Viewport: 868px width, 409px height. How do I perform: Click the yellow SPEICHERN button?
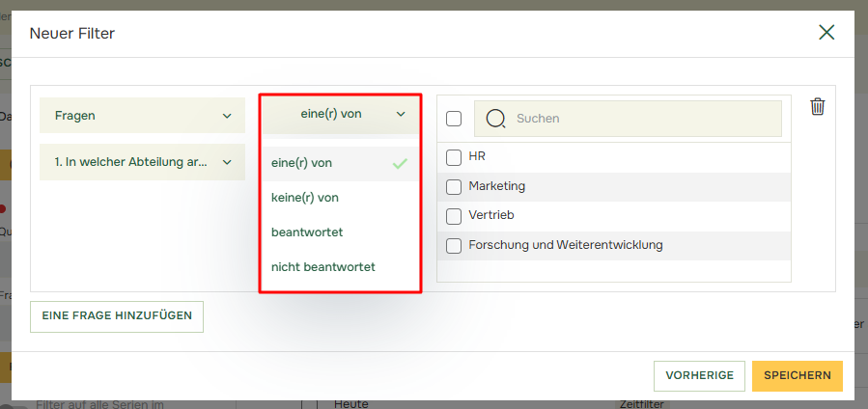pyautogui.click(x=797, y=375)
